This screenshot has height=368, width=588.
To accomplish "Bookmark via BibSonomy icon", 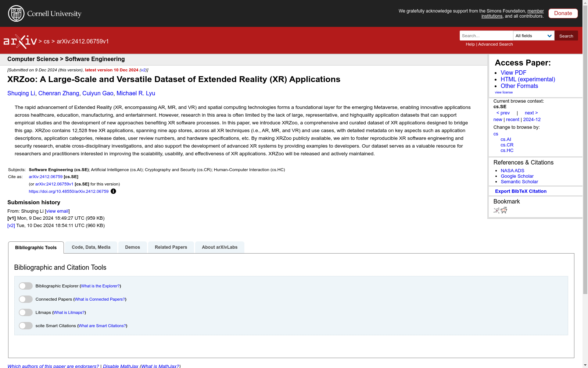I will [x=496, y=210].
